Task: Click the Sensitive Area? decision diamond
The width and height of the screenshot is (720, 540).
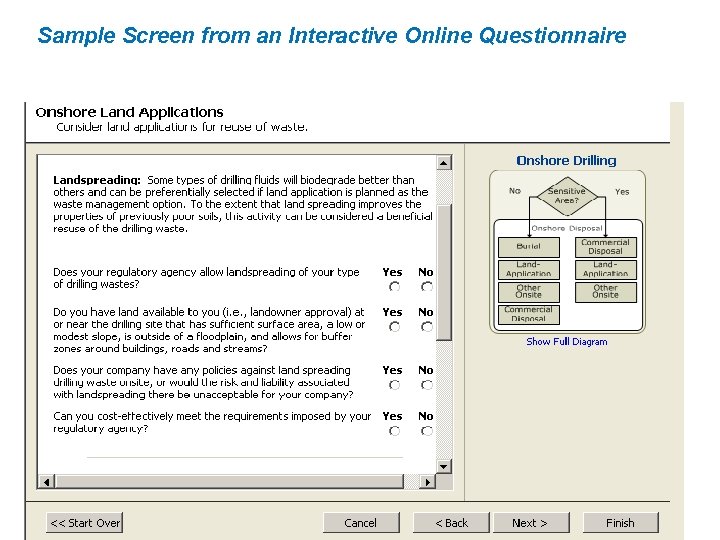Action: [x=567, y=196]
